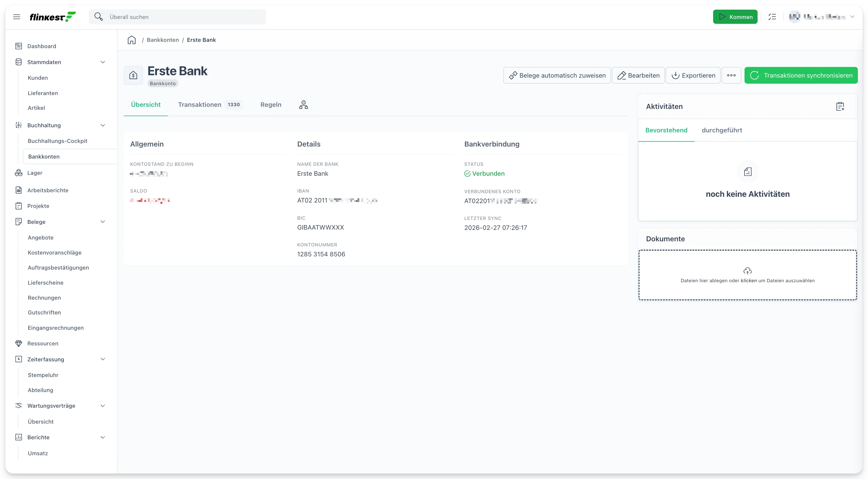This screenshot has width=868, height=479.
Task: Open Kunden in the sidebar
Action: click(38, 78)
